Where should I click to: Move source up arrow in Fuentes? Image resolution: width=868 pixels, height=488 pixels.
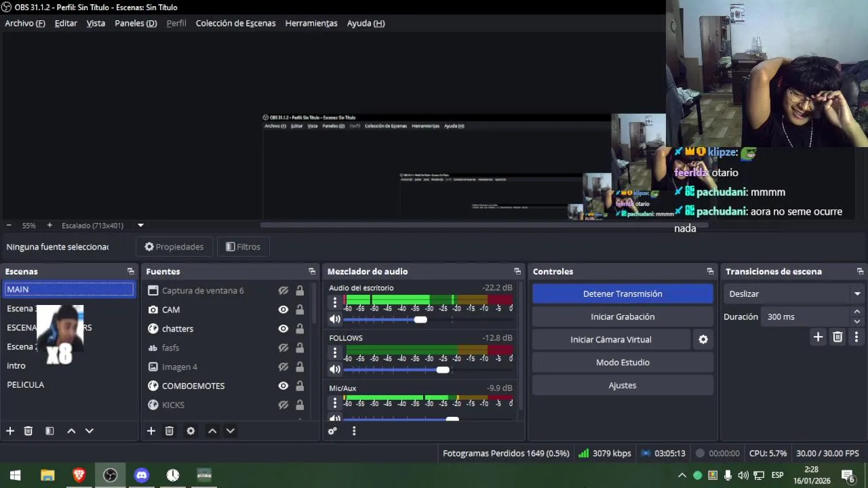point(212,430)
